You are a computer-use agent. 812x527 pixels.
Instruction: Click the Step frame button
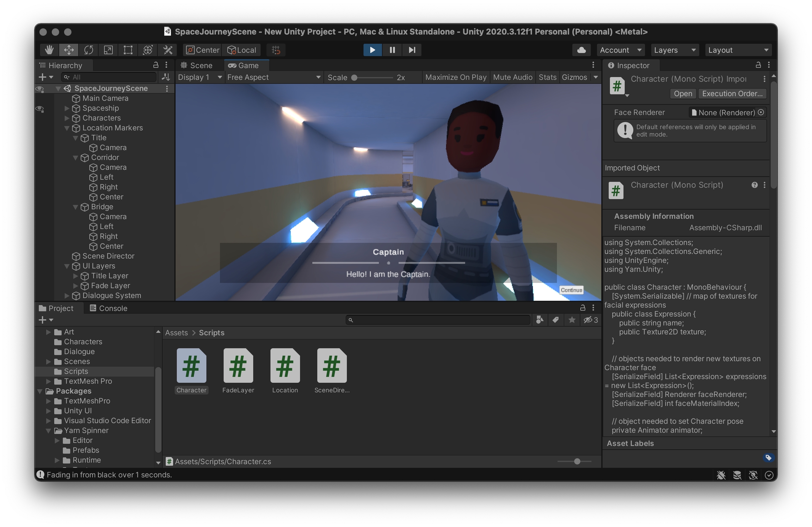(x=412, y=50)
